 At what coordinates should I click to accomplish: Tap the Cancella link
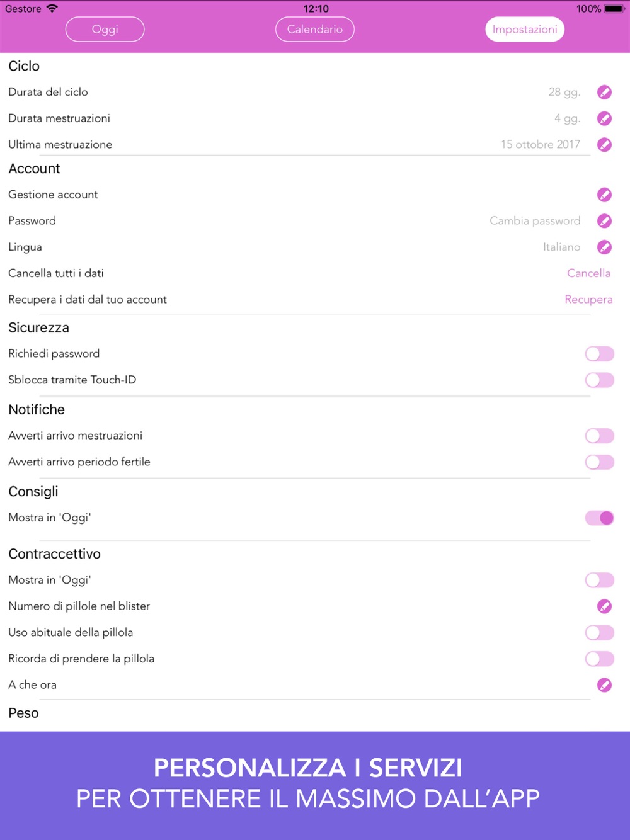coord(588,273)
